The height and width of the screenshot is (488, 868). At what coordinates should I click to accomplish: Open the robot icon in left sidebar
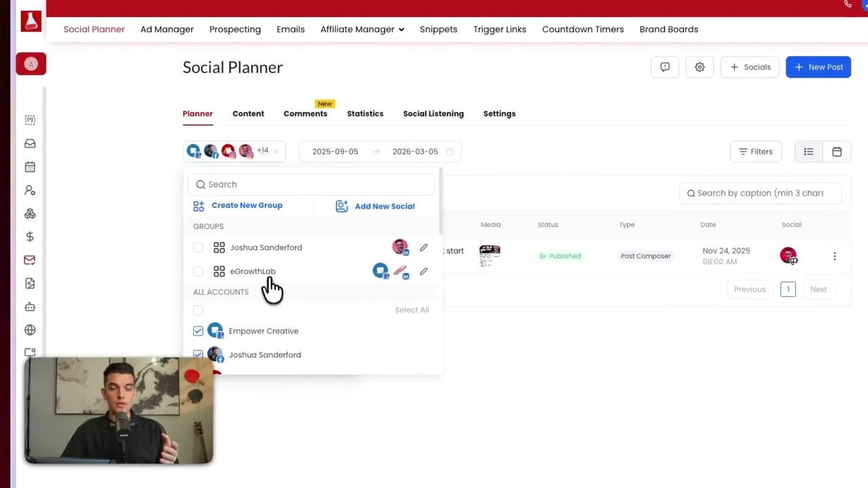point(30,306)
